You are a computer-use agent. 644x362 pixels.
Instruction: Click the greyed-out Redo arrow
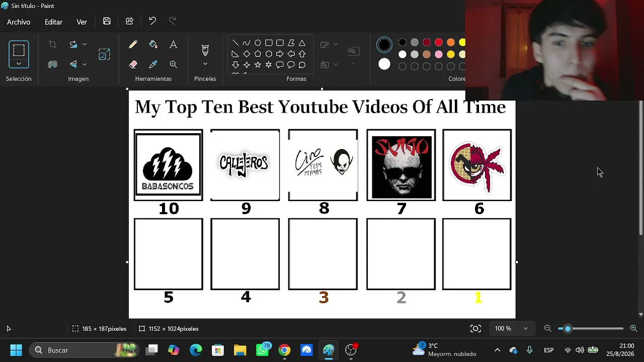173,21
